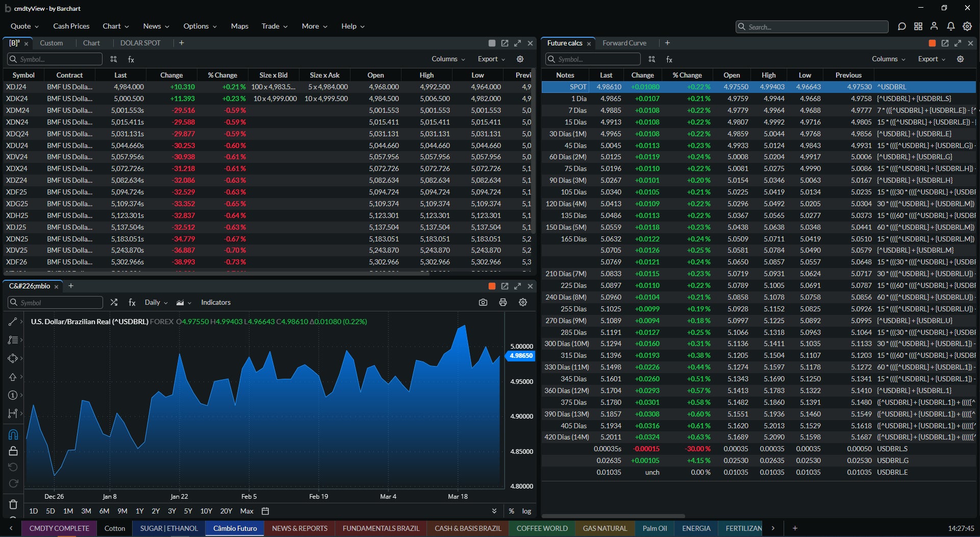Open chart settings gear icon
The height and width of the screenshot is (537, 980).
pyautogui.click(x=523, y=302)
